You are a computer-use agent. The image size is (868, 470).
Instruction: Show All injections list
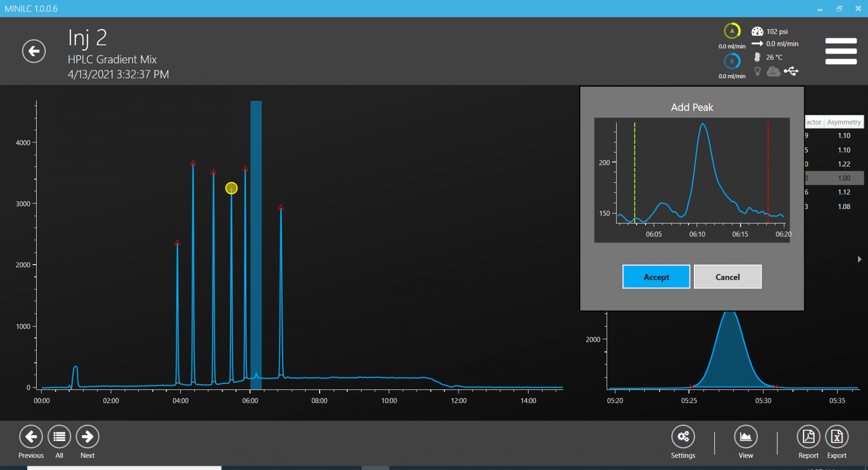coord(59,437)
